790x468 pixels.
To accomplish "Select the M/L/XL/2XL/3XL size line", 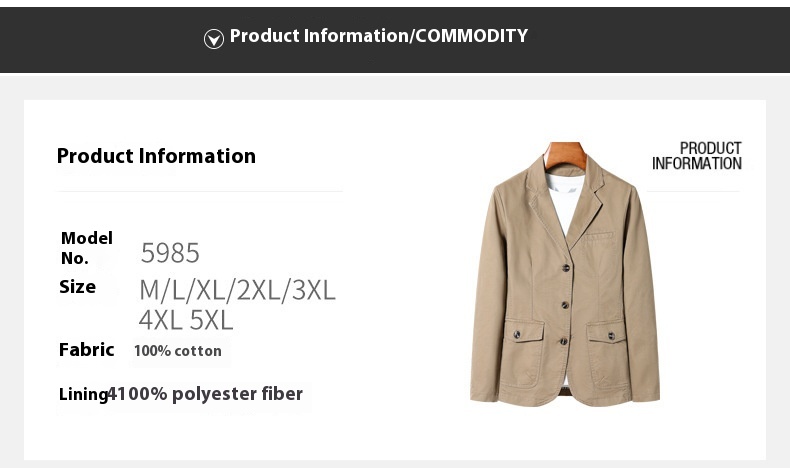I will coord(237,290).
